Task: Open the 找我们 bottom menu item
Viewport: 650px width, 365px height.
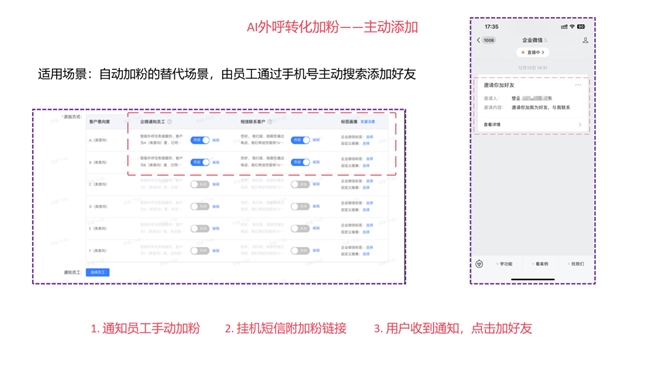Action: pos(577,264)
